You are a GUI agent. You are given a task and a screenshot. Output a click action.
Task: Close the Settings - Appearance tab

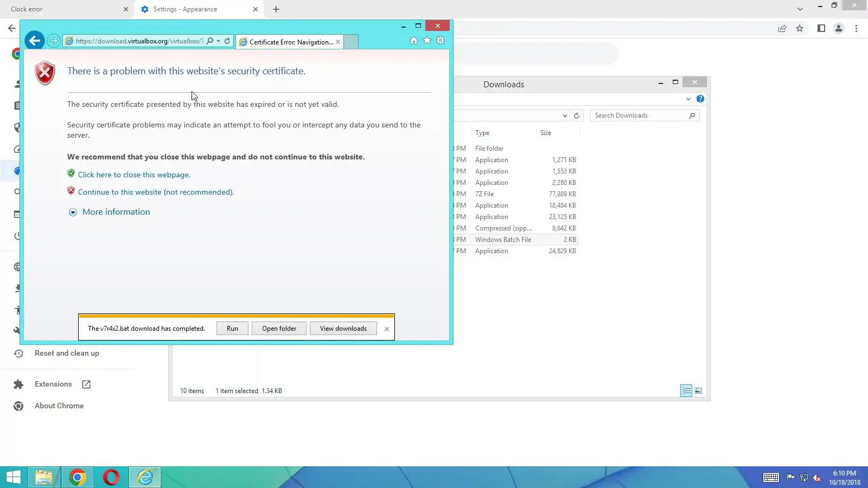pos(256,9)
